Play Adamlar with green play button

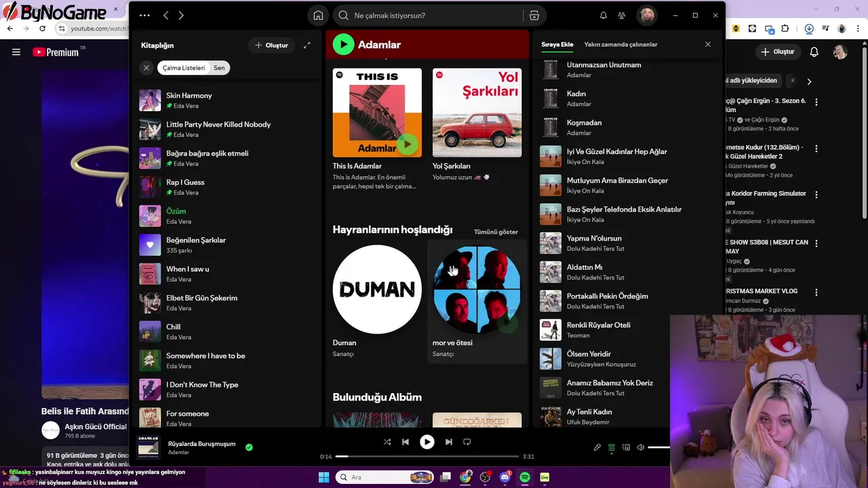coord(343,45)
